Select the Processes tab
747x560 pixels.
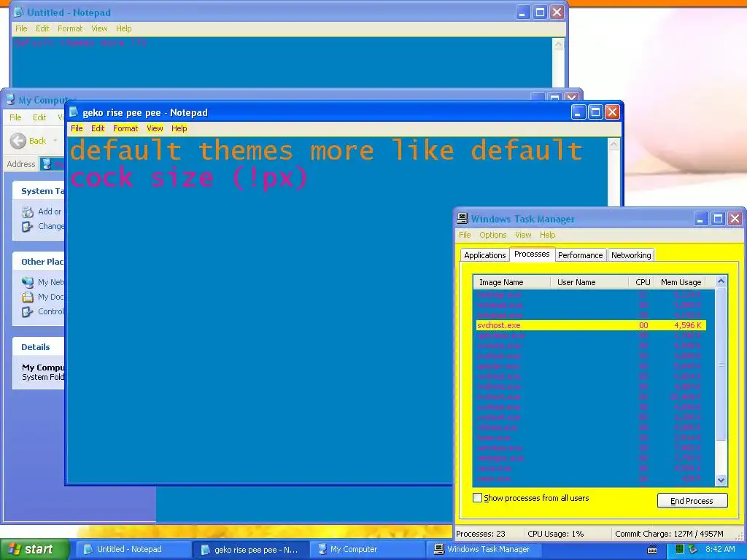pos(532,254)
